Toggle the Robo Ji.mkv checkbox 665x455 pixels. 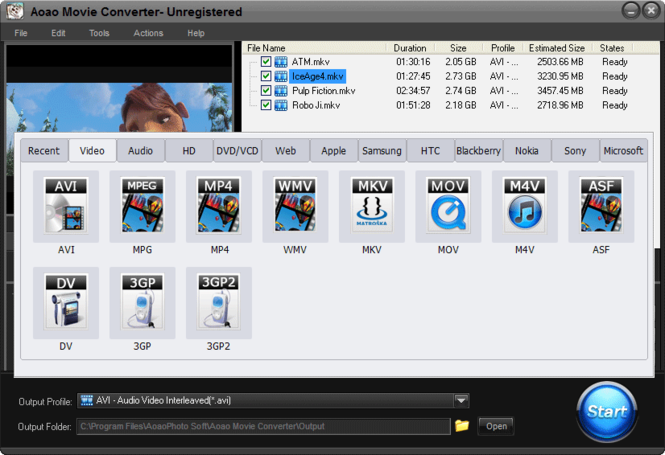click(x=266, y=105)
